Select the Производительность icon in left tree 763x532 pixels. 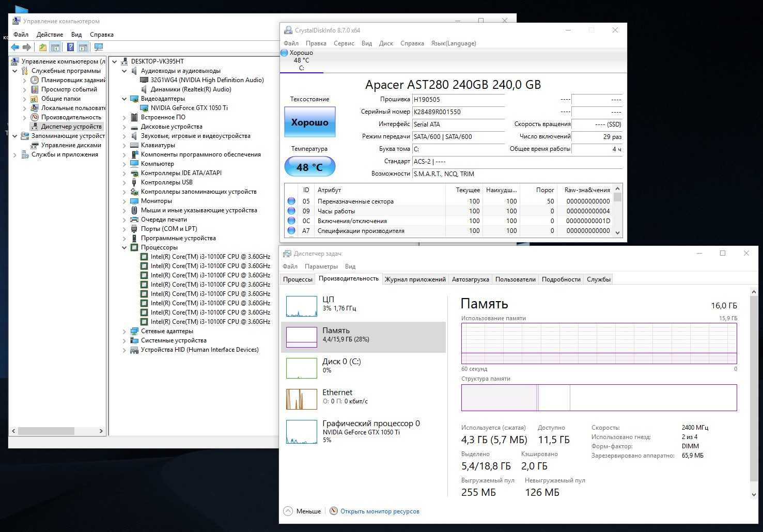point(35,117)
